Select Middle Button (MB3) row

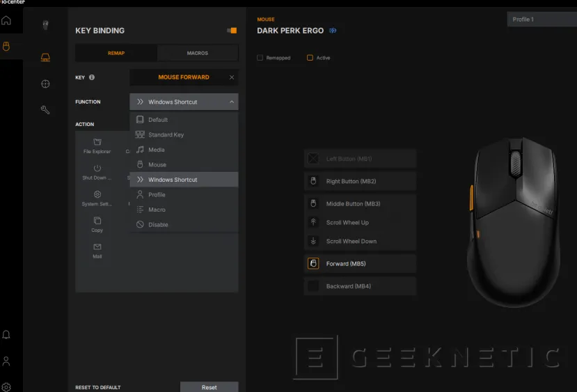(x=360, y=203)
